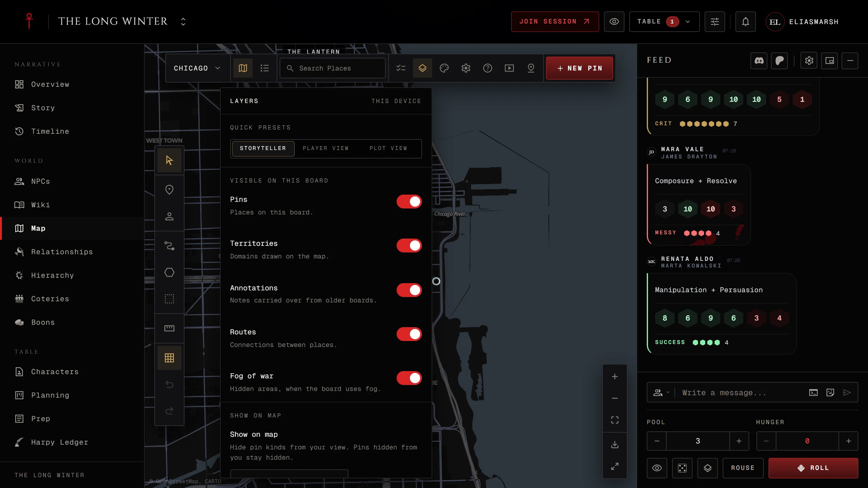Viewport: 868px width, 488px height.
Task: Open notifications bell
Action: [x=745, y=22]
